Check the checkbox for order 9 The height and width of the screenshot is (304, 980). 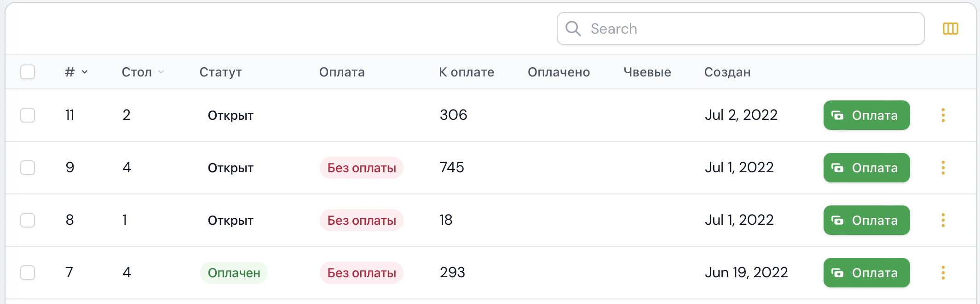[x=28, y=168]
